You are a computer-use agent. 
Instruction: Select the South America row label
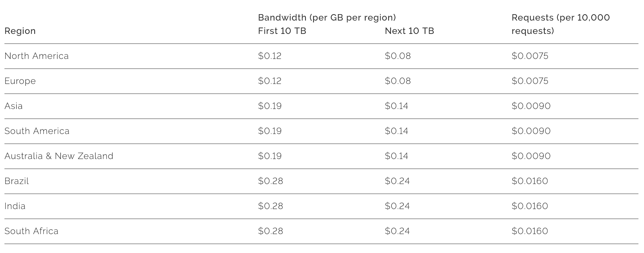[37, 131]
